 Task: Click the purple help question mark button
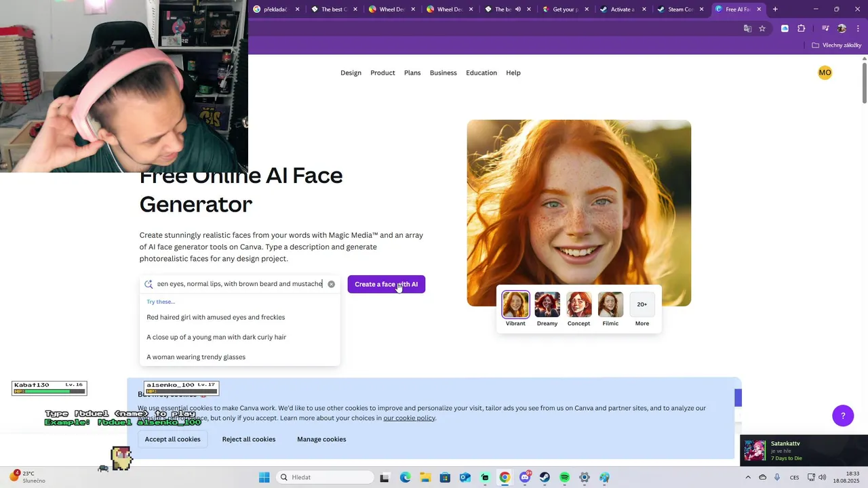click(843, 415)
